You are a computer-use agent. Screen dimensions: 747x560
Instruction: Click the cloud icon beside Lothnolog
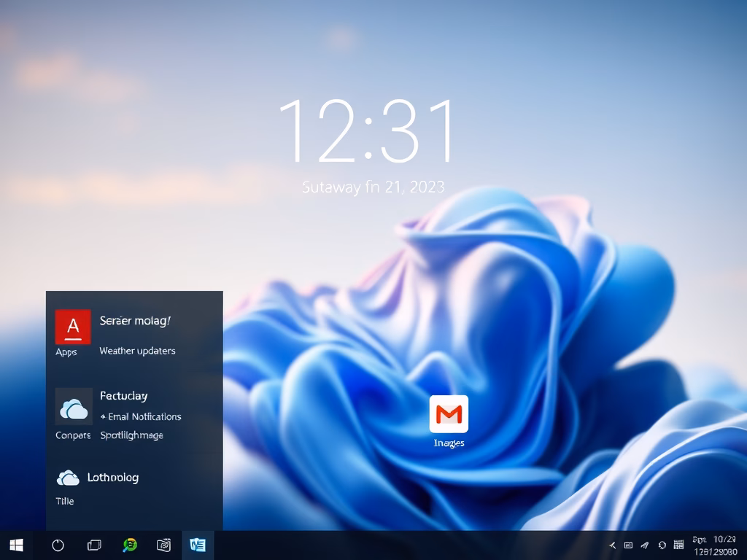68,478
